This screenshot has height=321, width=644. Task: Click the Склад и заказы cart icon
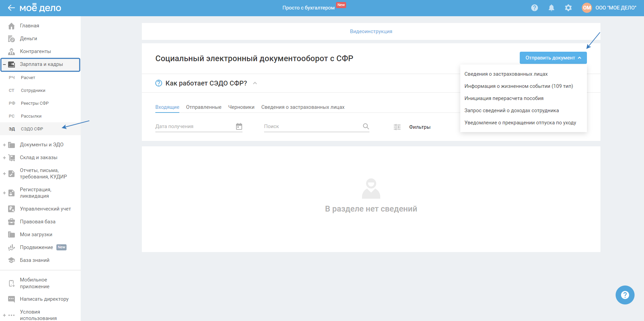pos(11,157)
